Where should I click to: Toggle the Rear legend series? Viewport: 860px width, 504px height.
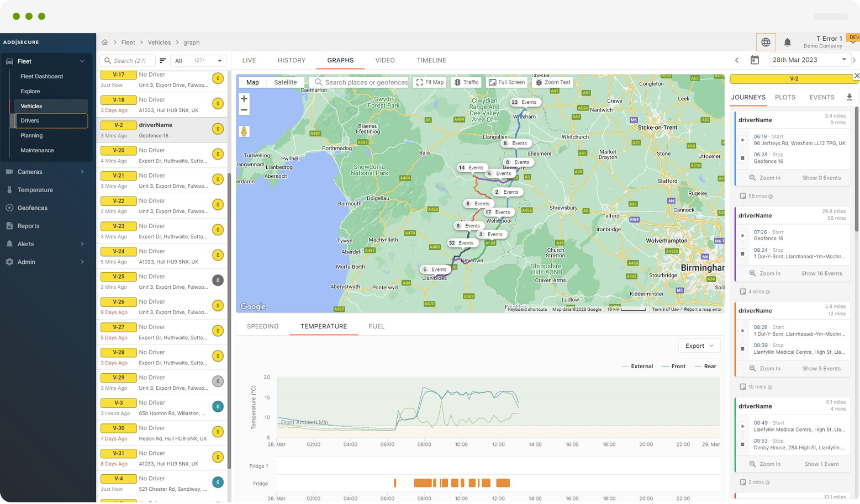(x=705, y=367)
